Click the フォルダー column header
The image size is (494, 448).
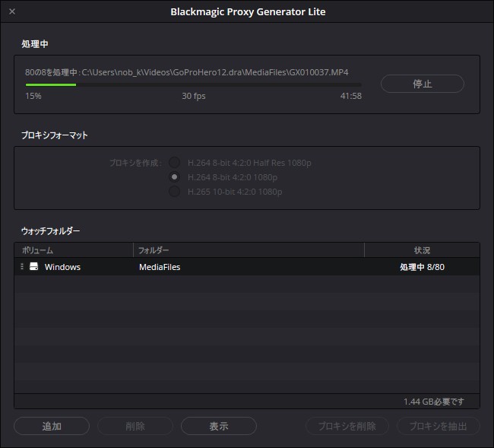[249, 250]
